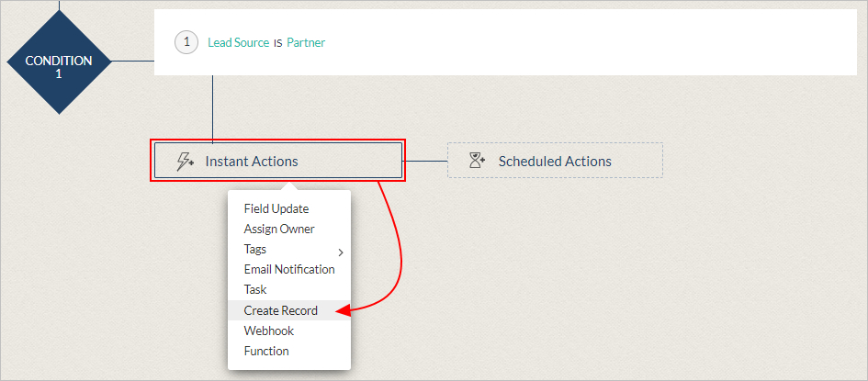Click the Partner value link
This screenshot has width=868, height=381.
[x=306, y=42]
